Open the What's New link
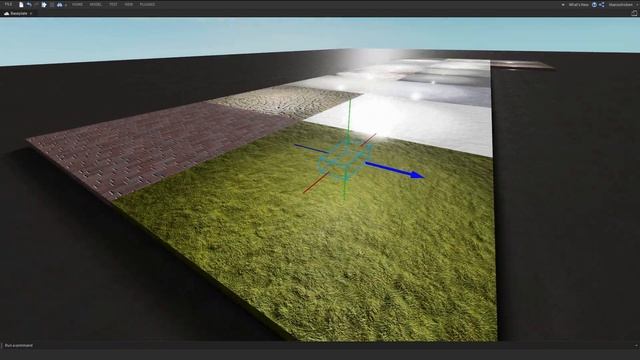 pyautogui.click(x=578, y=4)
